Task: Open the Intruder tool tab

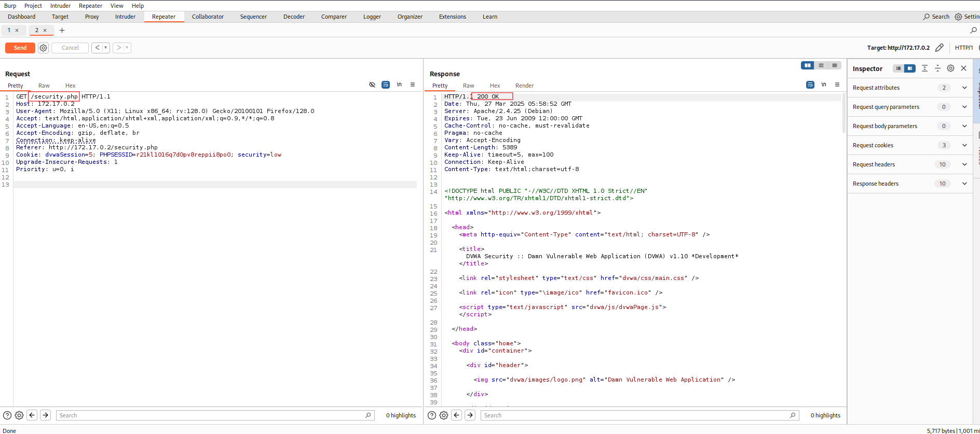Action: (x=125, y=17)
